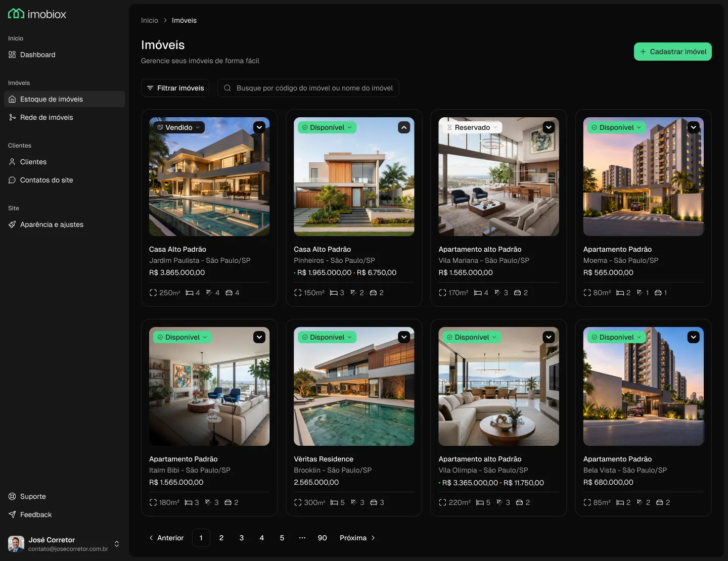
Task: Expand options on Vila Mariana apartment card
Action: click(x=549, y=127)
